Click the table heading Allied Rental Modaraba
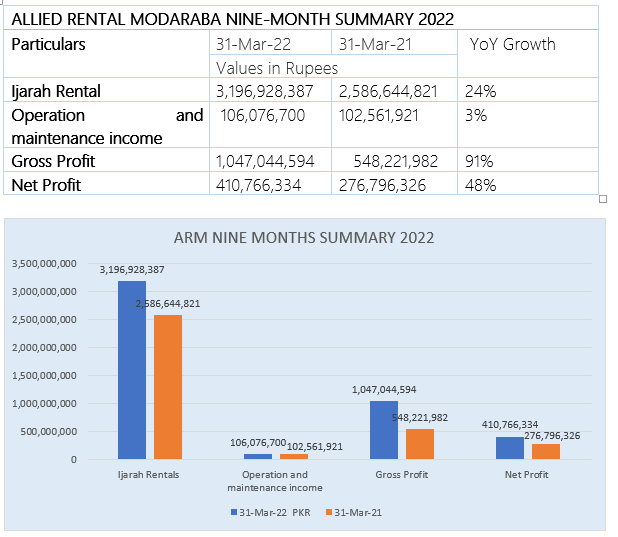 click(232, 19)
